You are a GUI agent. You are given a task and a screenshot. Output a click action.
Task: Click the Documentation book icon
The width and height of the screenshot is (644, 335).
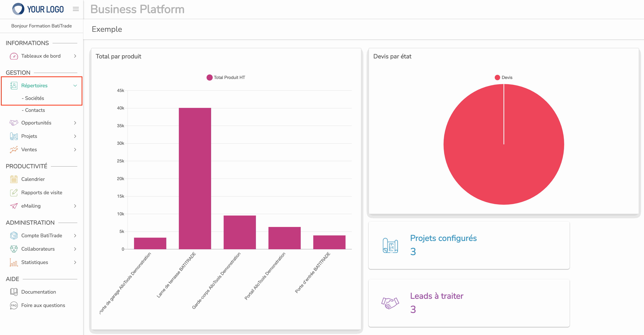pyautogui.click(x=14, y=292)
